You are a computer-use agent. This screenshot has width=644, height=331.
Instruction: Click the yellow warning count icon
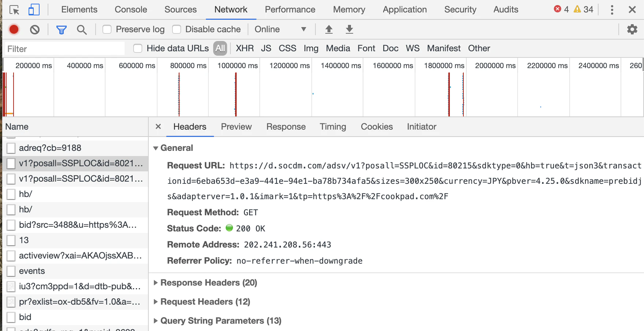(577, 9)
